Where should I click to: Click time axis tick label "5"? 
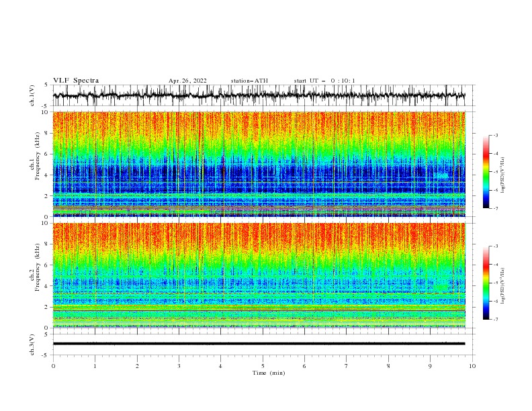[263, 366]
